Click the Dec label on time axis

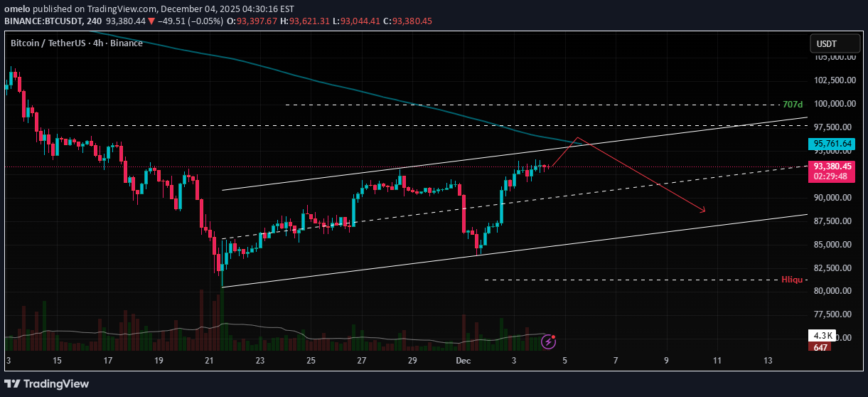click(463, 361)
